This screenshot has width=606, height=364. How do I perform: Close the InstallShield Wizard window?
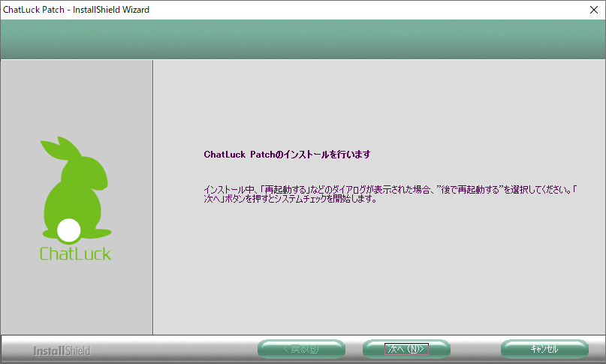point(593,10)
